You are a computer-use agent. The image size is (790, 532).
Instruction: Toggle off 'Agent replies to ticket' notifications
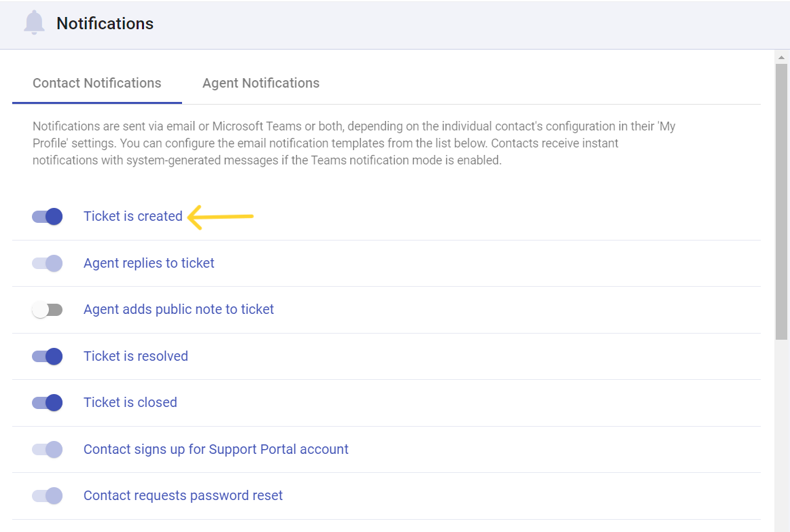[x=46, y=263]
